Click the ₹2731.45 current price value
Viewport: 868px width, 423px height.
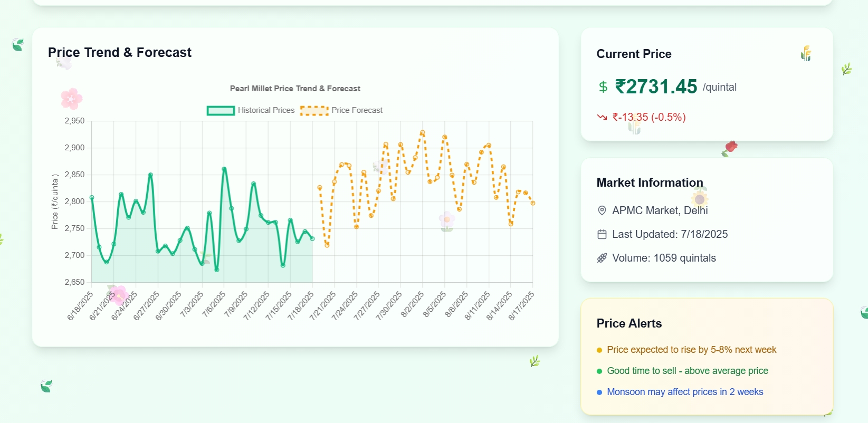656,86
